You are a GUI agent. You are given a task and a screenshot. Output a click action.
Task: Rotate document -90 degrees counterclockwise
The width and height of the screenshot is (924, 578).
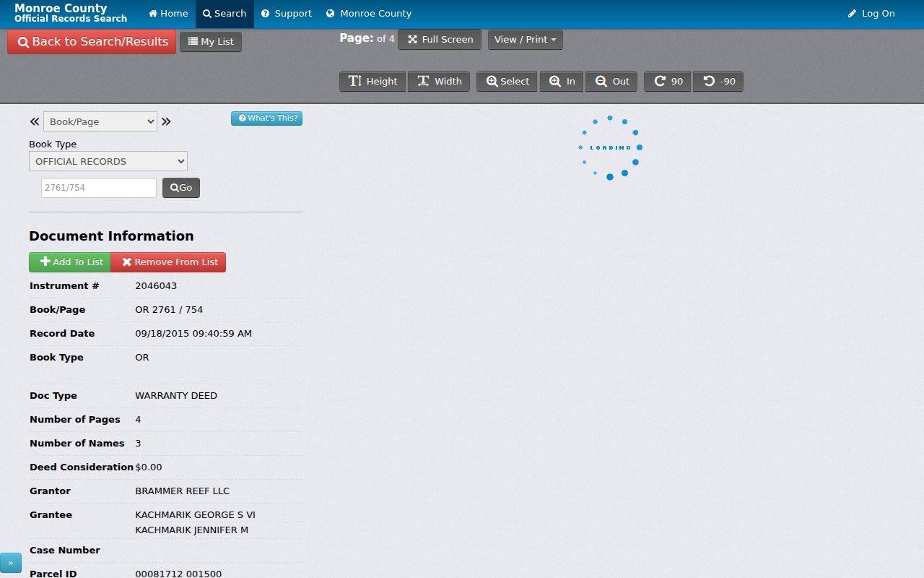coord(718,82)
